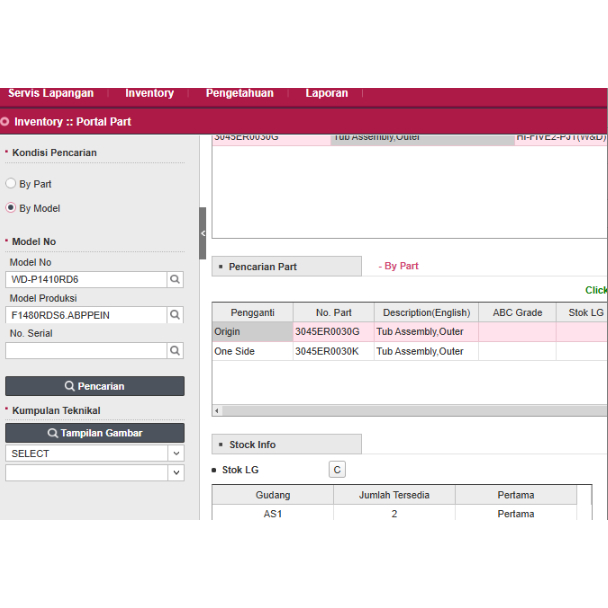Viewport: 608px width, 608px height.
Task: Open the SELECT dropdown under Kumpulan Teknikal
Action: tap(95, 453)
